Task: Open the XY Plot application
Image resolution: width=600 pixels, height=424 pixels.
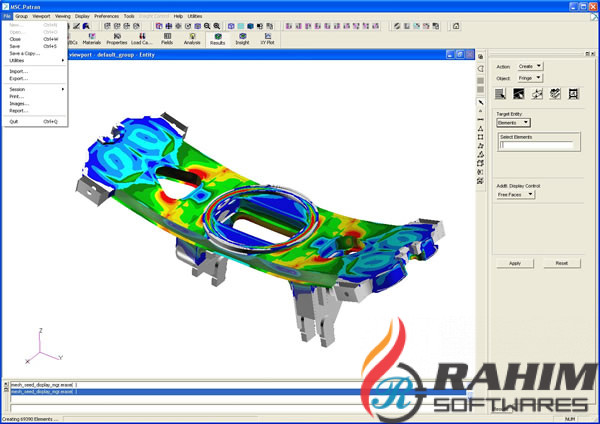Action: [x=267, y=39]
